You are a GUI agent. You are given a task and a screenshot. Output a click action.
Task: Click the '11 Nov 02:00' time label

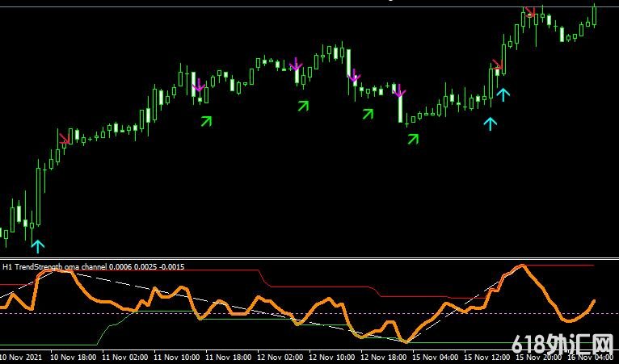[125, 358]
